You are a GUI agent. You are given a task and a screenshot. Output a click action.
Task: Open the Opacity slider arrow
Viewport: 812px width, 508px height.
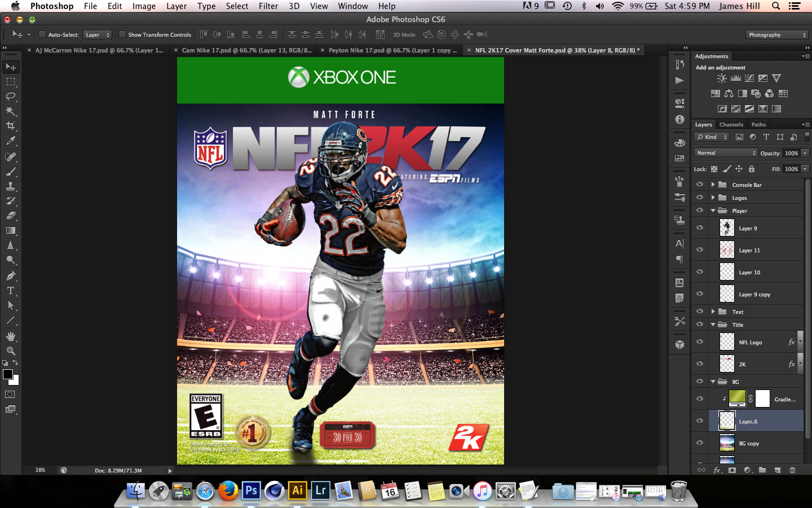pos(805,153)
